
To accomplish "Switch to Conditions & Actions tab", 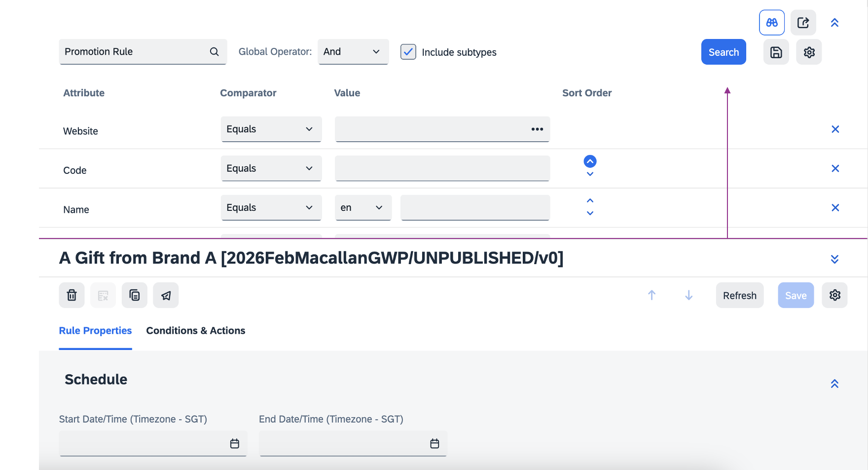I will [x=195, y=331].
